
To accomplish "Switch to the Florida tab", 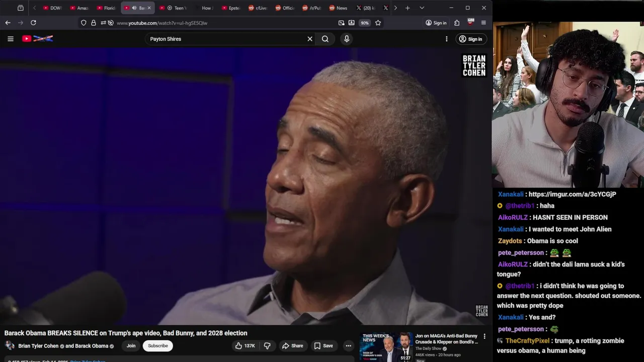I will click(x=106, y=8).
